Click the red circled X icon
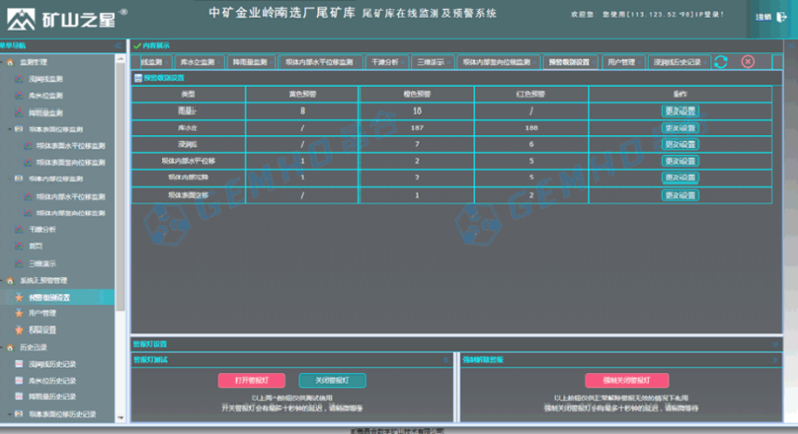 (x=747, y=62)
